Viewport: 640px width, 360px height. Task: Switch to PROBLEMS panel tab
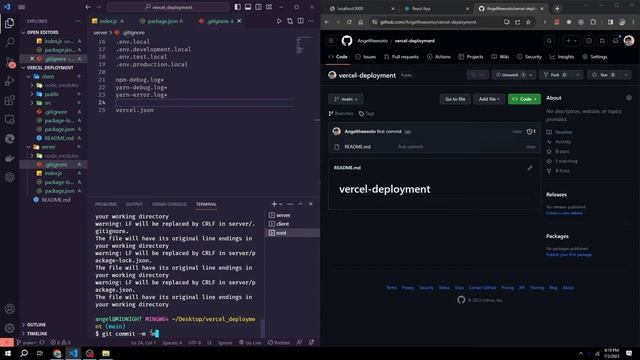[106, 204]
